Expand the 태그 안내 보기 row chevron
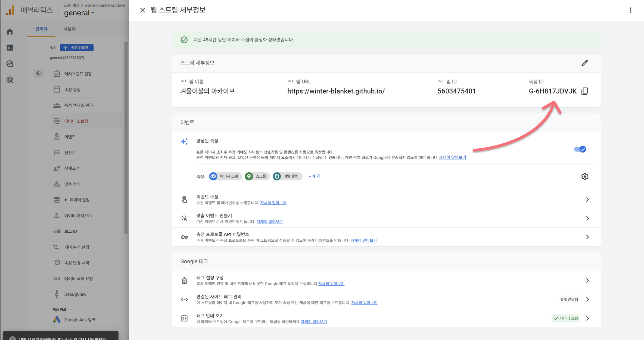 click(x=587, y=318)
